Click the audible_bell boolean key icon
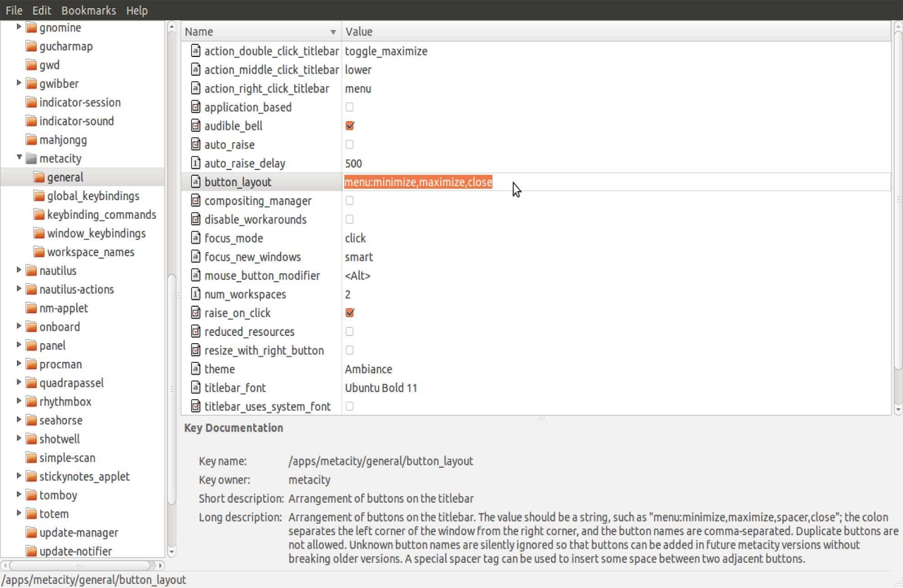903x588 pixels. (195, 126)
